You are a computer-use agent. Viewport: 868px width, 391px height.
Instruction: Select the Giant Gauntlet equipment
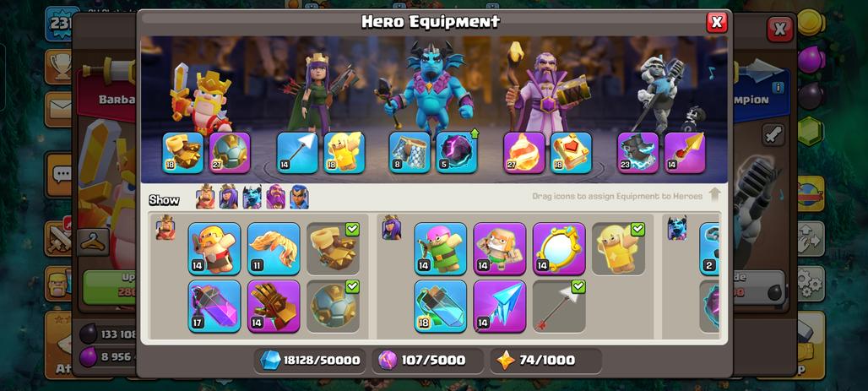(x=274, y=306)
